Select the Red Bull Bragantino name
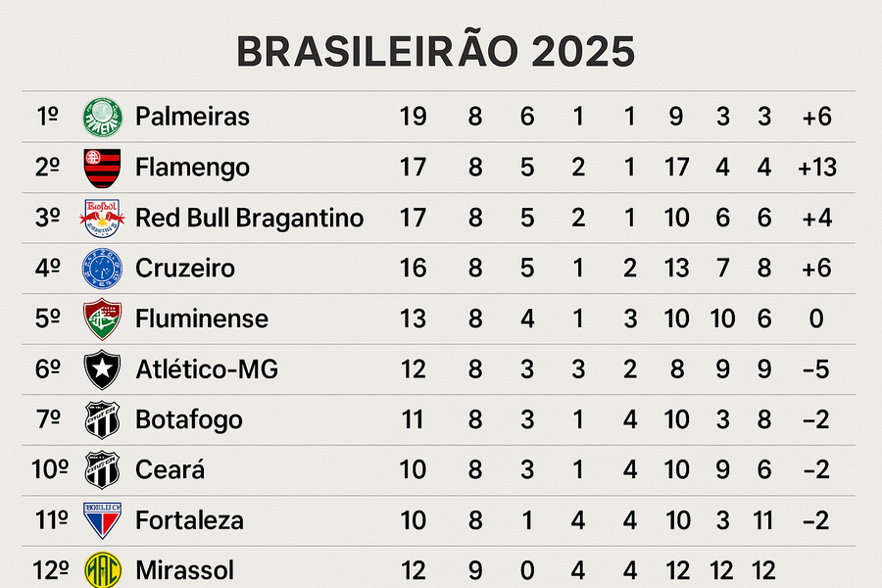The width and height of the screenshot is (882, 588). pos(249,219)
